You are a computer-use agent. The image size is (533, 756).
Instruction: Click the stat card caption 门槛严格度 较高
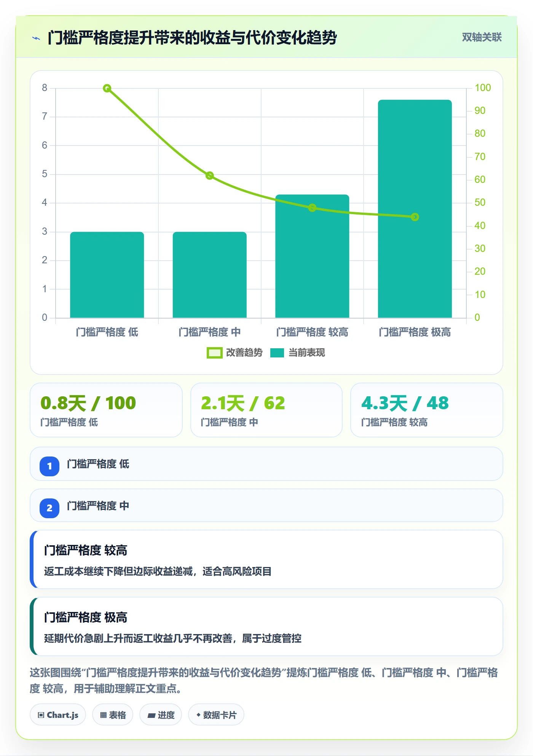click(x=394, y=423)
